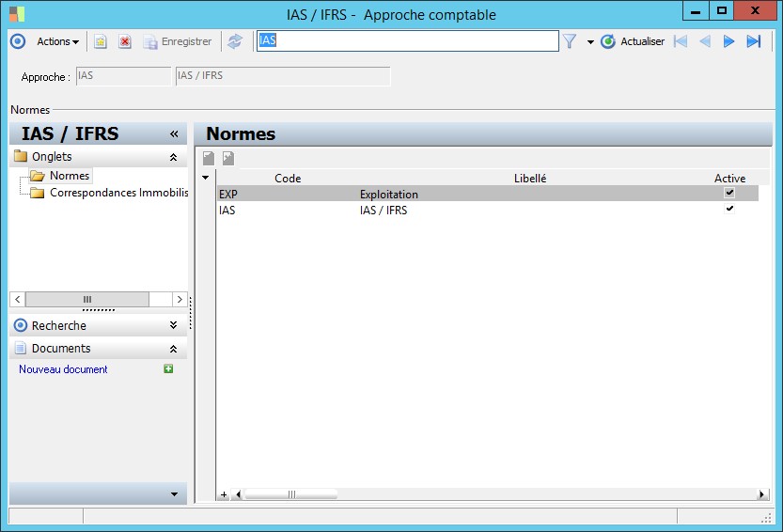Click the tree horizontal scrollbar thumb
Viewport: 783px width, 532px height.
click(x=87, y=299)
